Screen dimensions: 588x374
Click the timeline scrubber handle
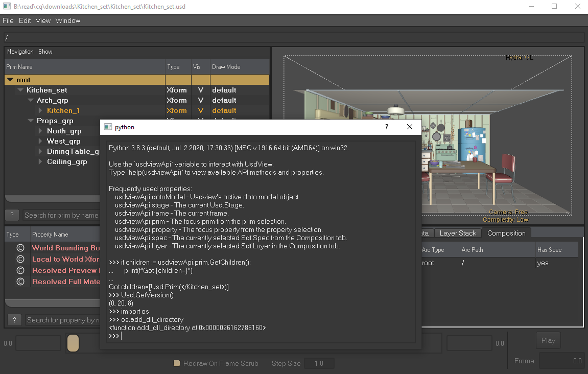pos(73,343)
